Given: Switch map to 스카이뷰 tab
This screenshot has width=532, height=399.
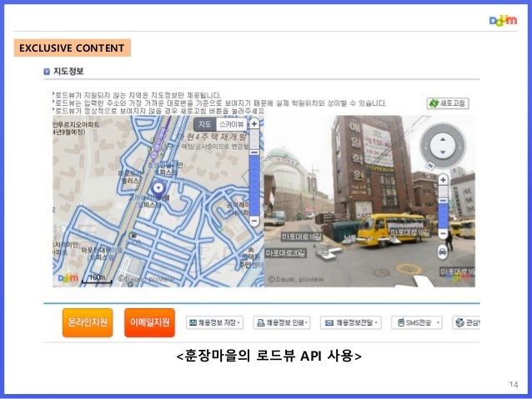Looking at the screenshot, I should pos(231,124).
